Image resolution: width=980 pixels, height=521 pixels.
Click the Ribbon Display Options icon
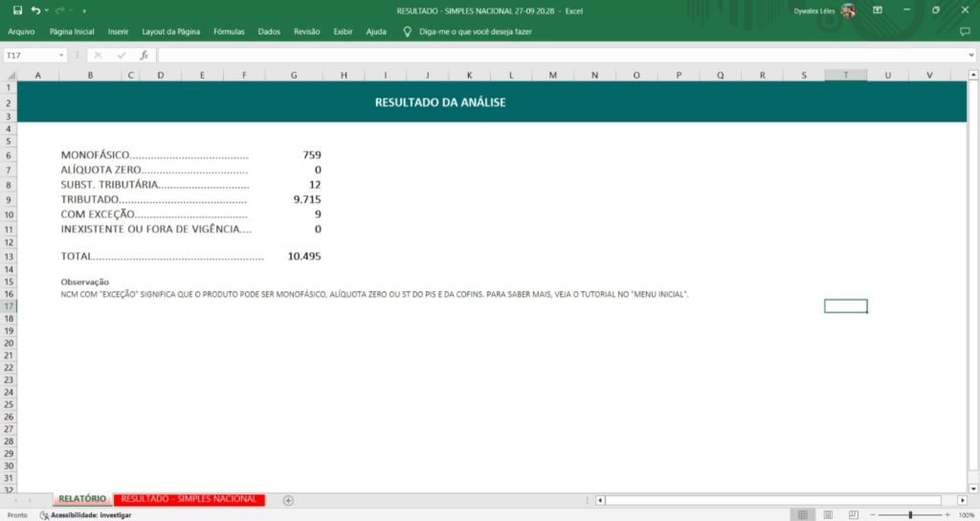pyautogui.click(x=878, y=10)
